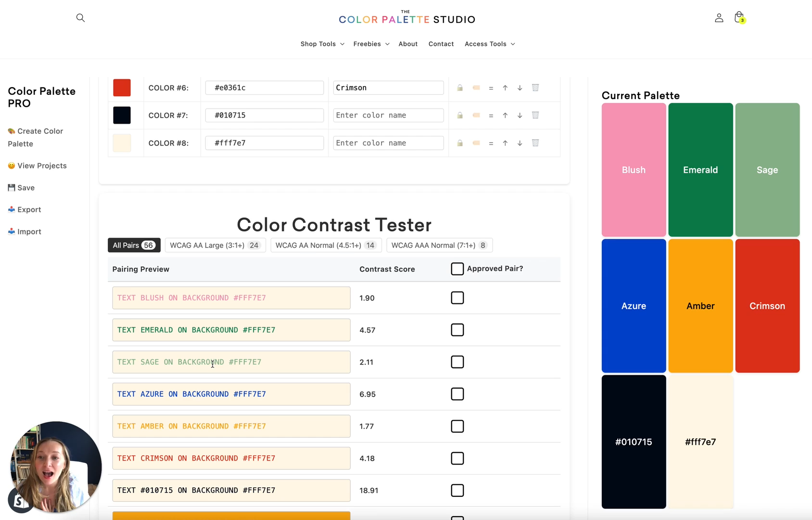Lock Color #7 with padlock icon
The image size is (812, 520).
coord(460,115)
